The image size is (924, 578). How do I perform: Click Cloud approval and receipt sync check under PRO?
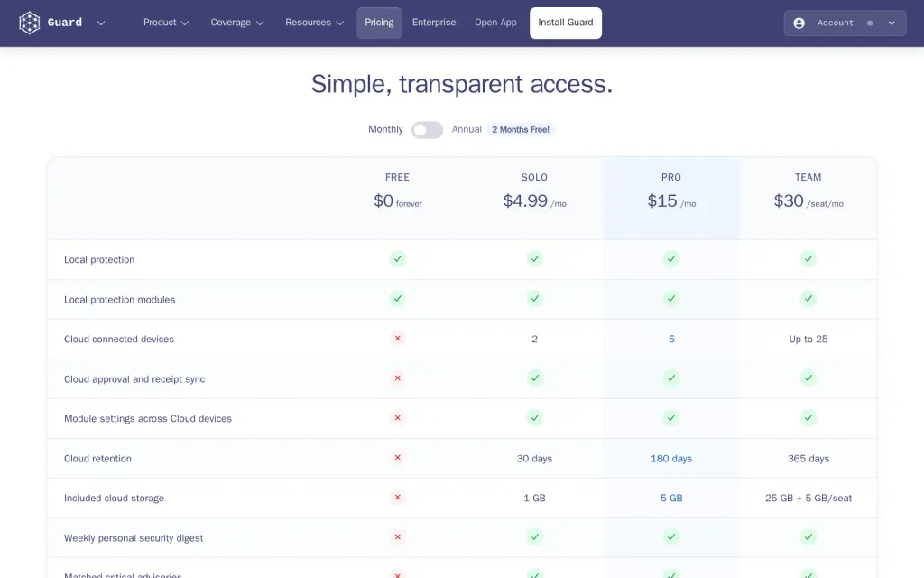pos(671,378)
